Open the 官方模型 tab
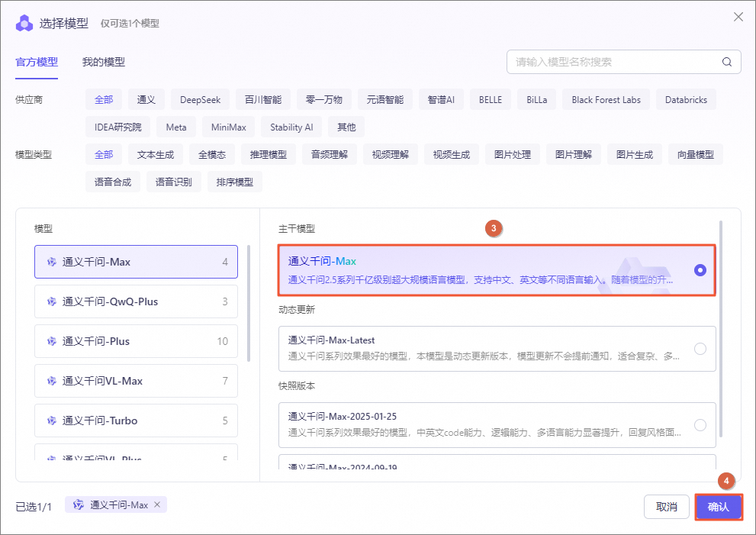The image size is (756, 535). 37,63
